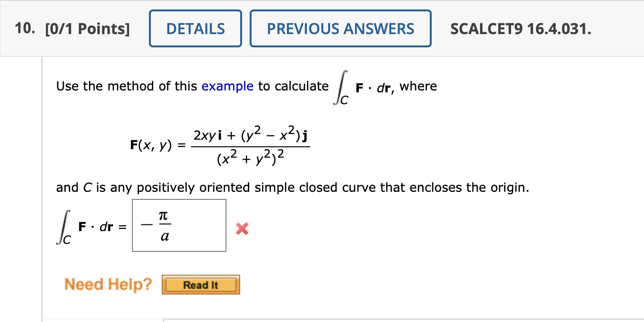
Task: Click the Need Help? section expander
Action: pyautogui.click(x=108, y=284)
